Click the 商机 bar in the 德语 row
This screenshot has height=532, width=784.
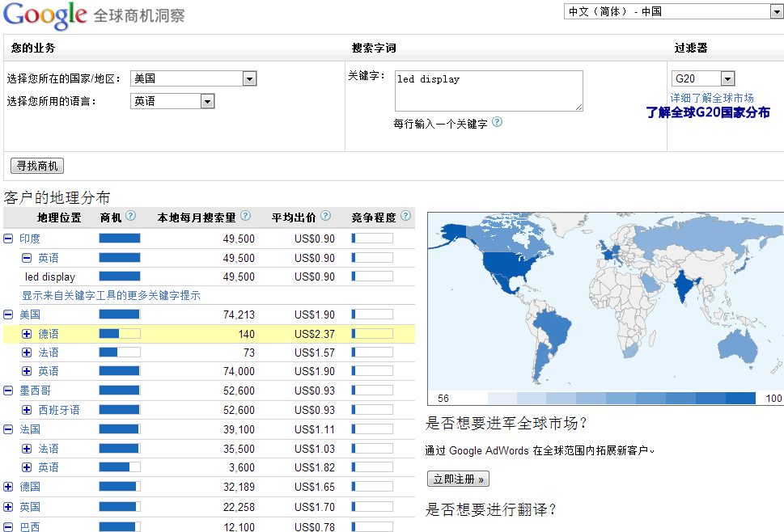pyautogui.click(x=120, y=334)
